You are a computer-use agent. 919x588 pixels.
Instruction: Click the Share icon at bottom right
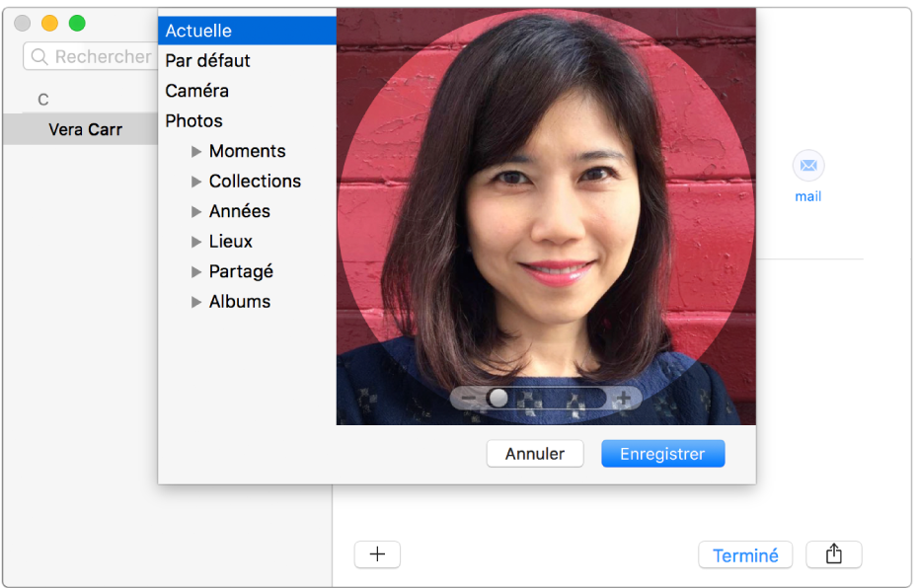833,554
